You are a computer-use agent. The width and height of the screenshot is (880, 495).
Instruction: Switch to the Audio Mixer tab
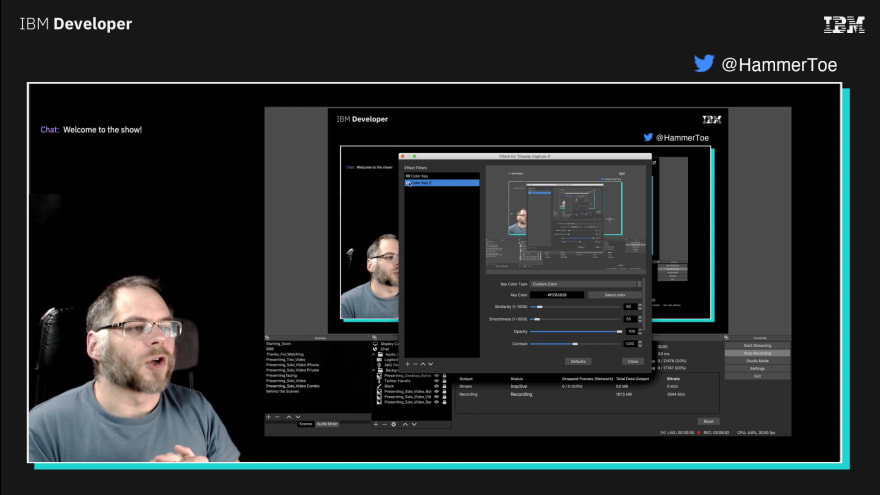327,424
